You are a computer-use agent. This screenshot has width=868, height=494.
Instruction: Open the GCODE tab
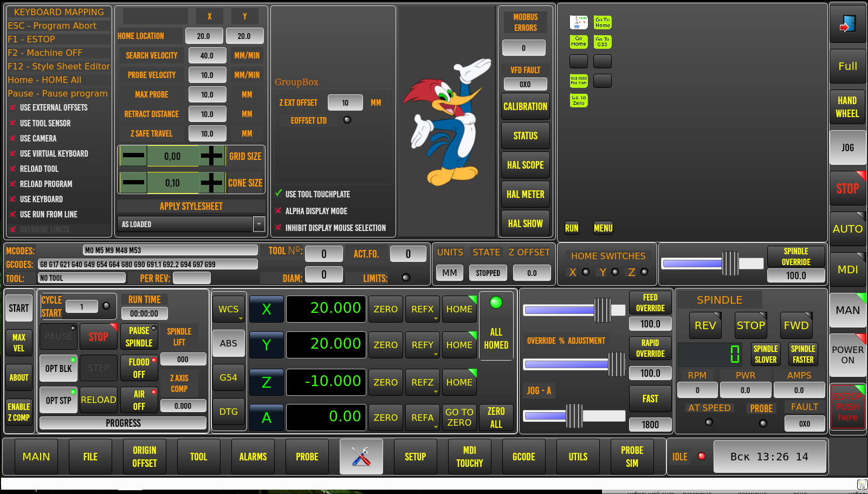524,457
